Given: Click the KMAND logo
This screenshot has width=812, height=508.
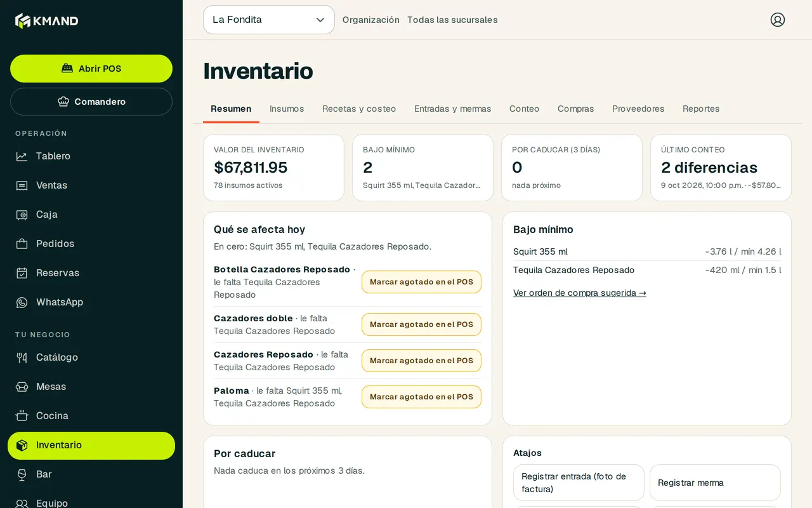Looking at the screenshot, I should (x=47, y=21).
